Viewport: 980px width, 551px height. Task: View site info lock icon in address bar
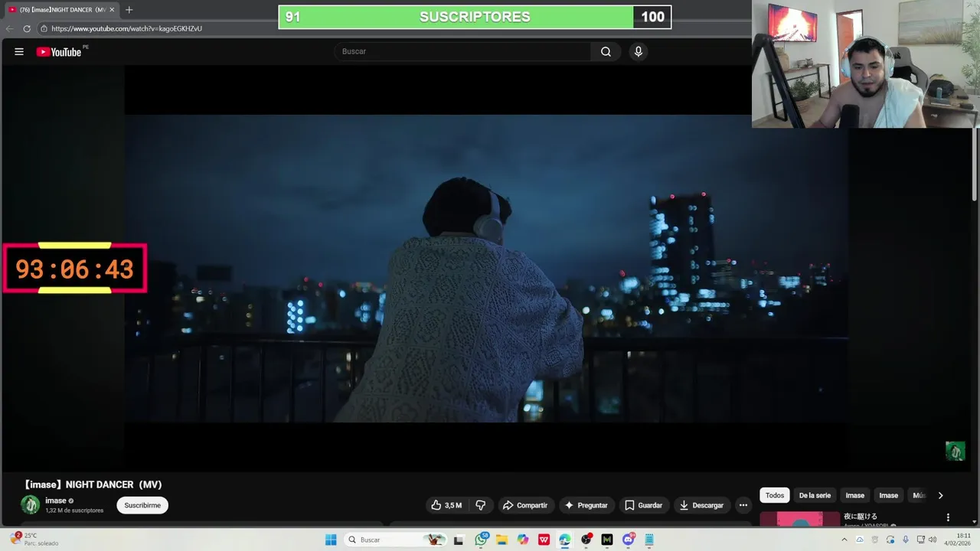pyautogui.click(x=44, y=28)
